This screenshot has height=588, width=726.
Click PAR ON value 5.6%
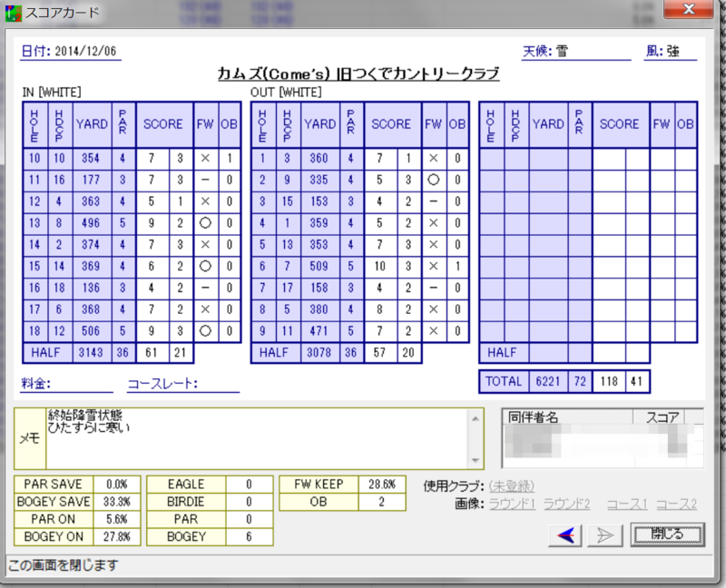click(117, 519)
